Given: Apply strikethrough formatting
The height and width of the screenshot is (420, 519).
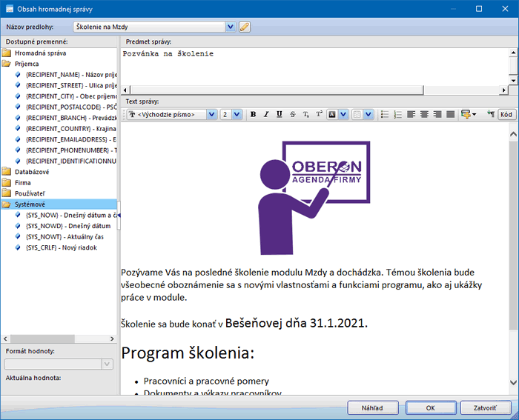Looking at the screenshot, I should point(293,114).
